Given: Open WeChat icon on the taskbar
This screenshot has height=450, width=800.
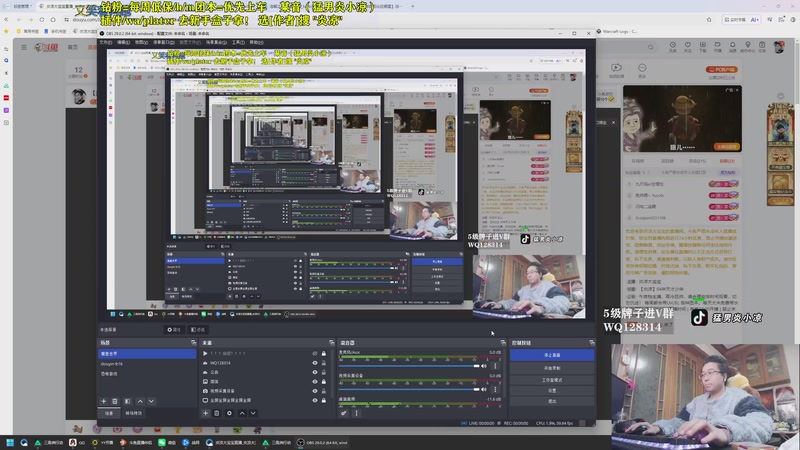Looking at the screenshot, I should (166, 442).
